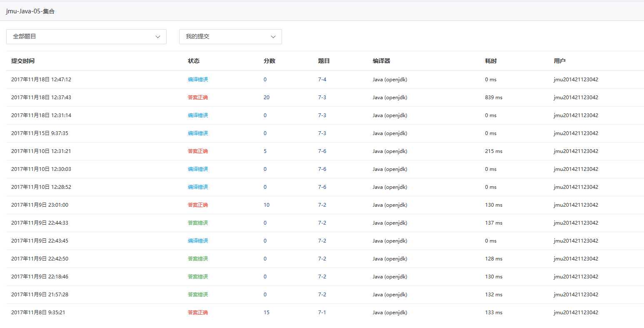Image resolution: width=644 pixels, height=328 pixels.
Task: Click score 5 in 12:31:21 row
Action: click(265, 151)
